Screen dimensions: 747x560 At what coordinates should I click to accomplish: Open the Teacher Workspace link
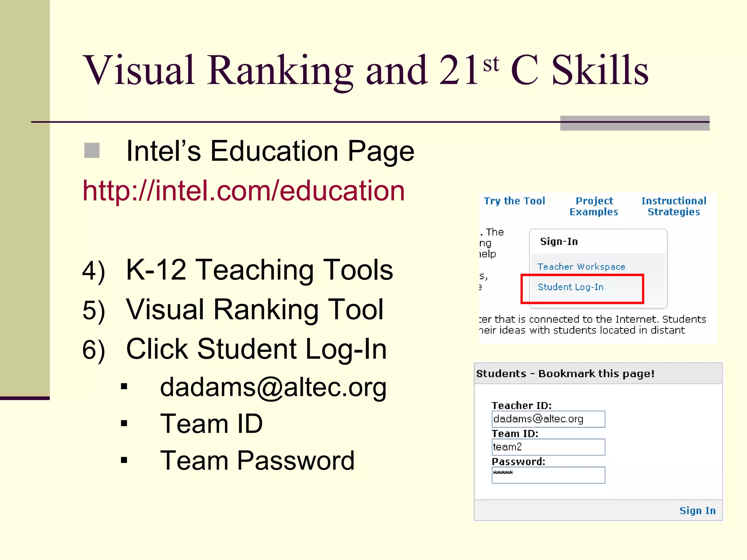(x=581, y=267)
